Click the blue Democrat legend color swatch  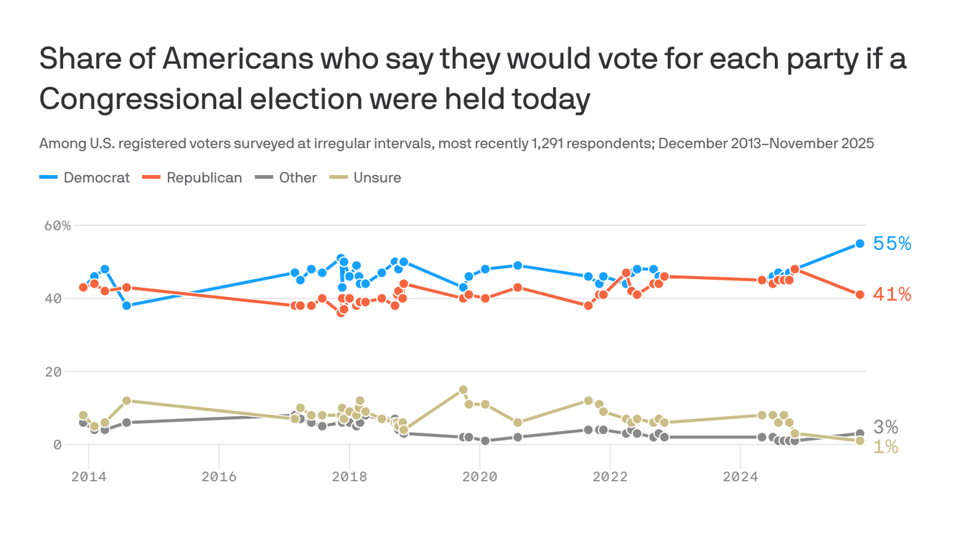pyautogui.click(x=48, y=178)
